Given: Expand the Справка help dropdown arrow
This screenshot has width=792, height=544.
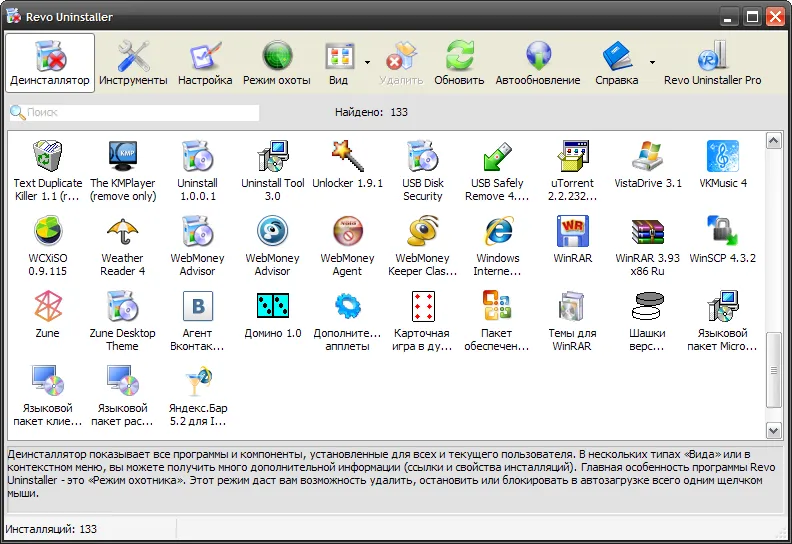Looking at the screenshot, I should tap(652, 62).
